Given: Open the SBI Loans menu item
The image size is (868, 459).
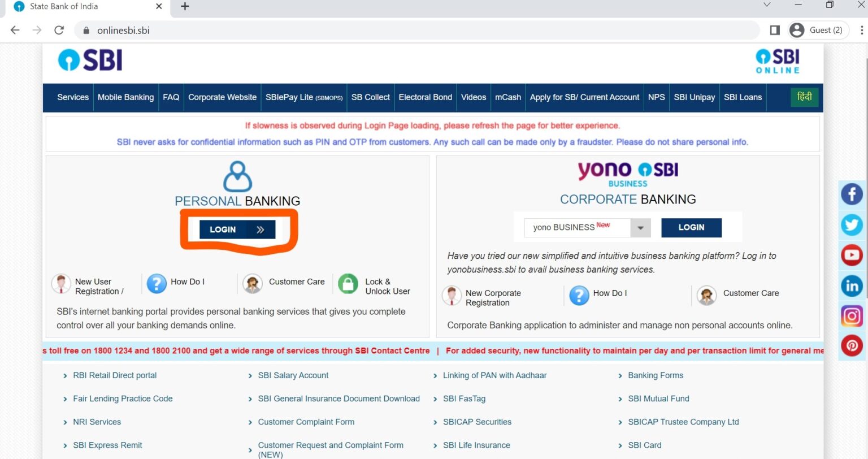Looking at the screenshot, I should click(743, 97).
